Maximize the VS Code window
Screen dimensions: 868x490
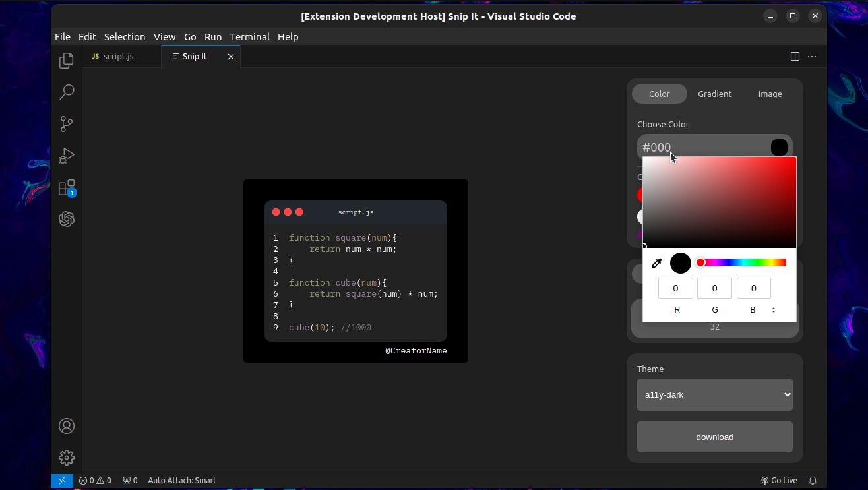pos(793,16)
